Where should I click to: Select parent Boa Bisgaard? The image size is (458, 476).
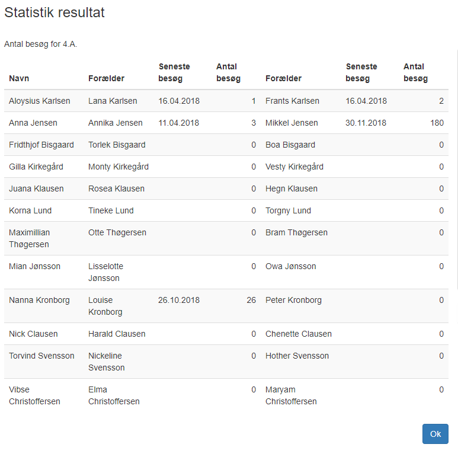pos(290,145)
